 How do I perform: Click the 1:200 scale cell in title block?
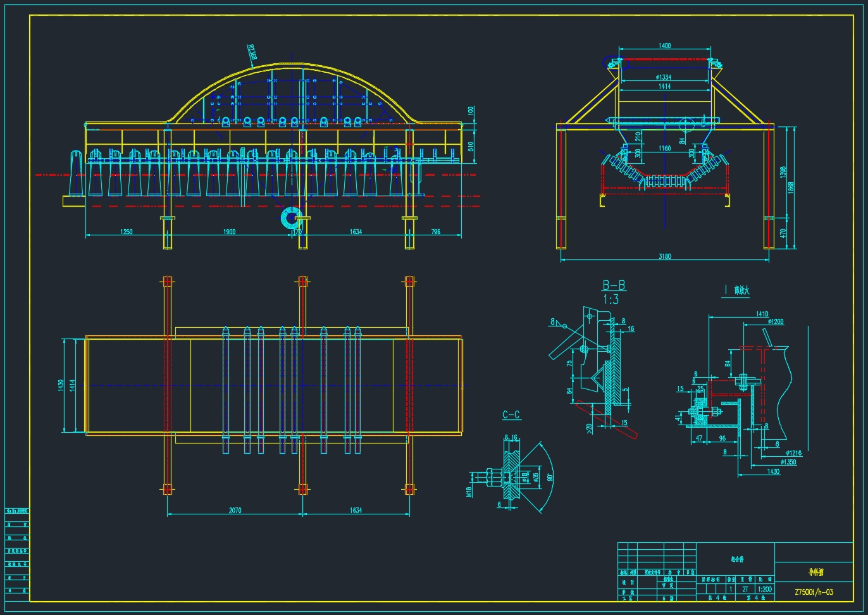[764, 589]
